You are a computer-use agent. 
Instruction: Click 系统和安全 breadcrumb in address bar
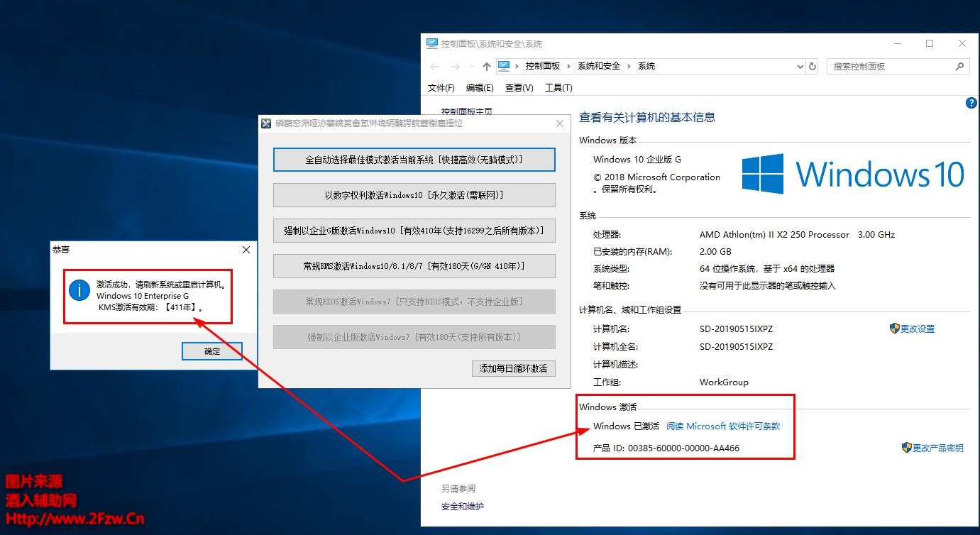pyautogui.click(x=598, y=66)
